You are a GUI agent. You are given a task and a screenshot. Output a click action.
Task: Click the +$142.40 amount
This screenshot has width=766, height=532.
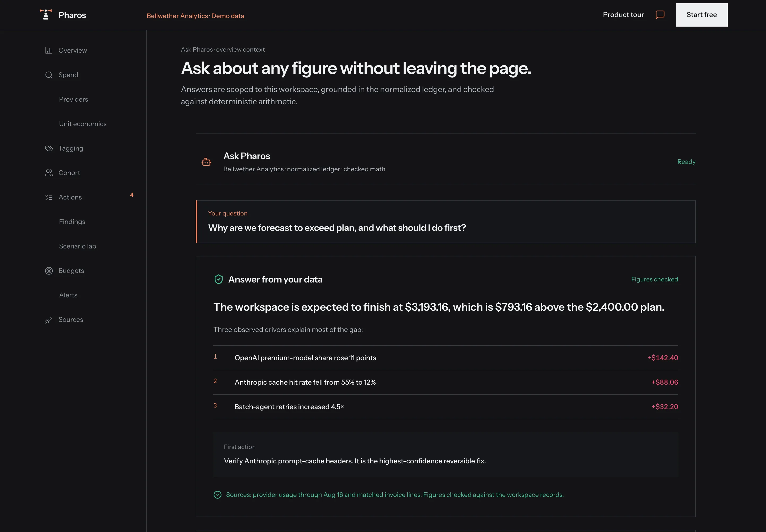tap(662, 358)
